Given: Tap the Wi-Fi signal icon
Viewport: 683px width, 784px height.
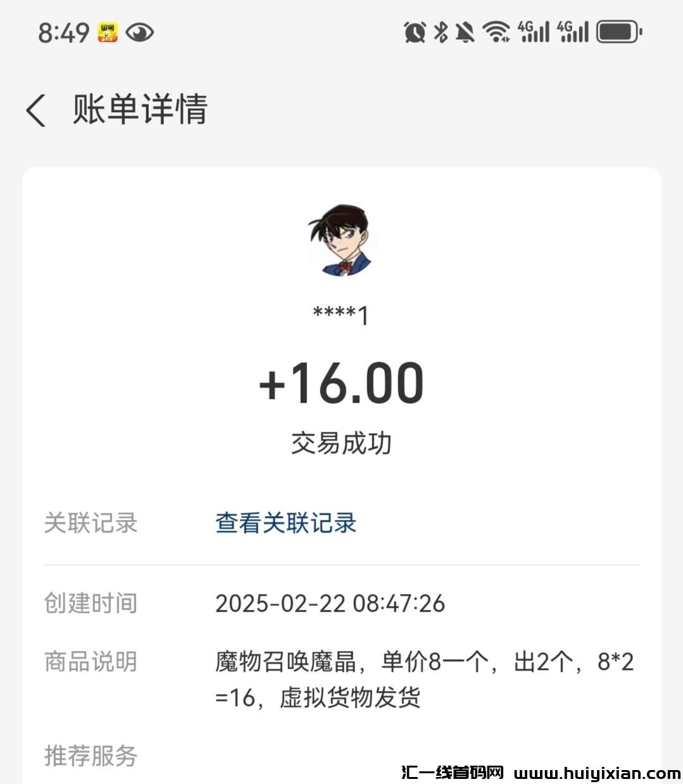Looking at the screenshot, I should click(x=496, y=32).
